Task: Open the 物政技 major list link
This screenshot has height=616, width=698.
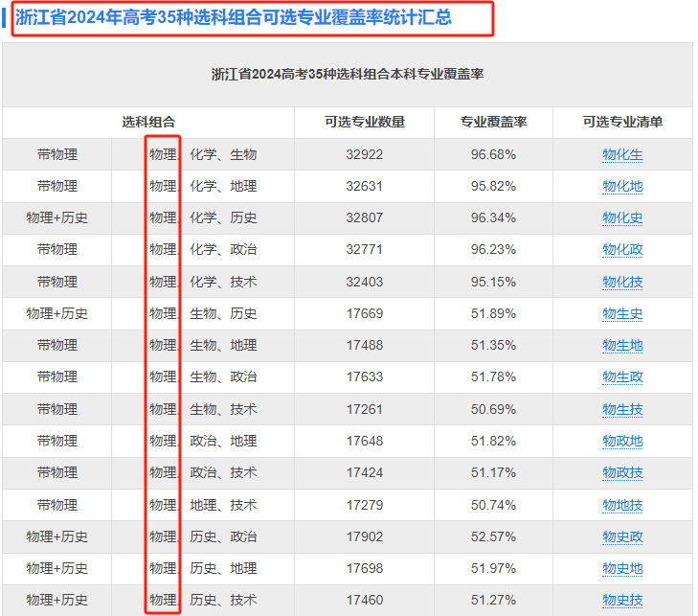Action: pos(622,472)
